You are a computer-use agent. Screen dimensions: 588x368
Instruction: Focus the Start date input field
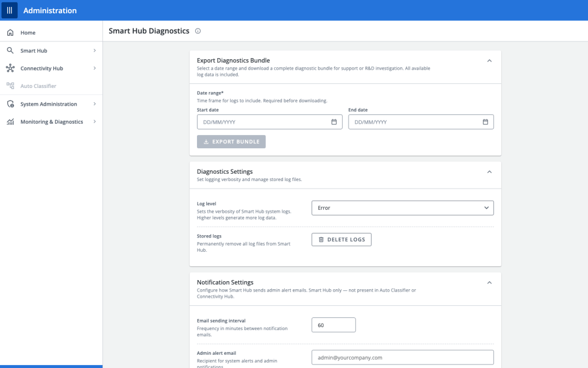[269, 122]
